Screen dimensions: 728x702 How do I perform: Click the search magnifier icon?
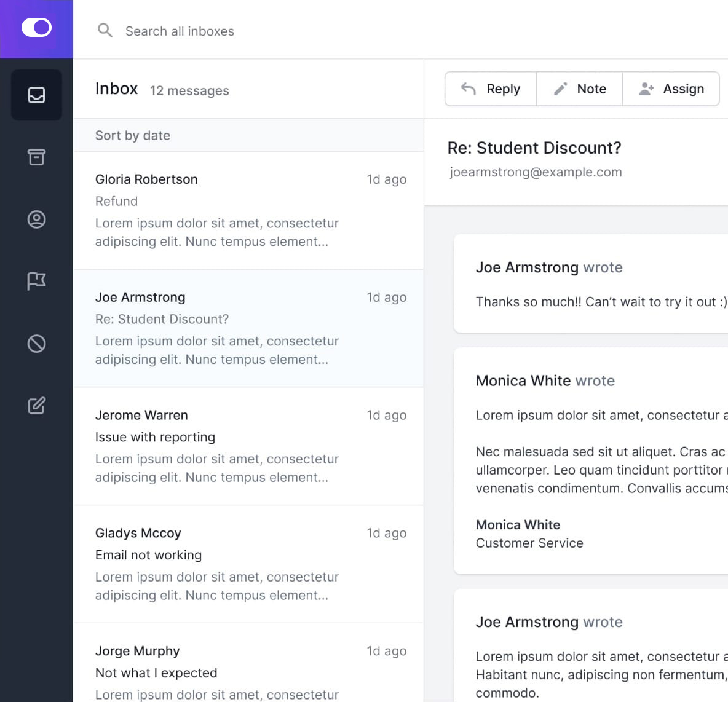coord(105,30)
